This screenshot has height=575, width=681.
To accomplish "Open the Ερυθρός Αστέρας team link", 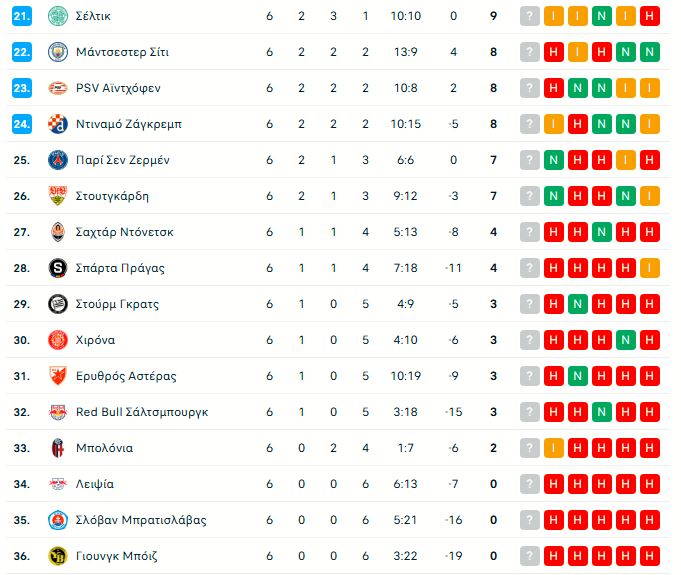I will point(126,376).
